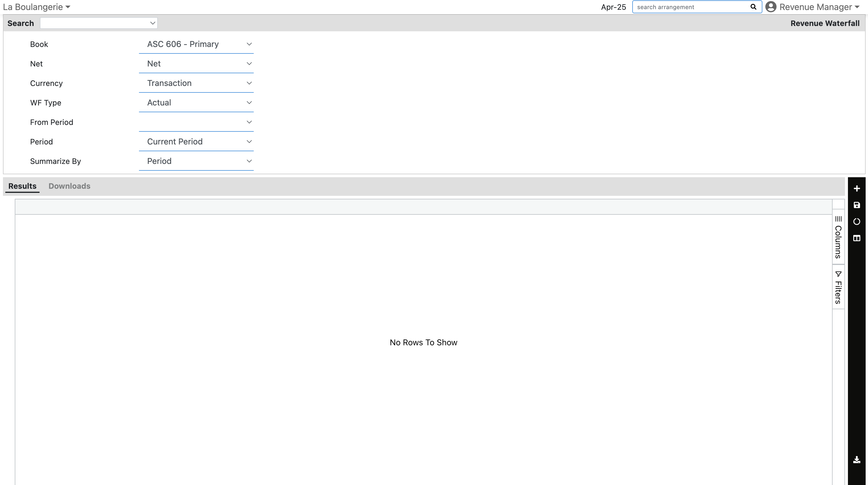Image resolution: width=868 pixels, height=485 pixels.
Task: Open the empty From Period dropdown
Action: [196, 122]
